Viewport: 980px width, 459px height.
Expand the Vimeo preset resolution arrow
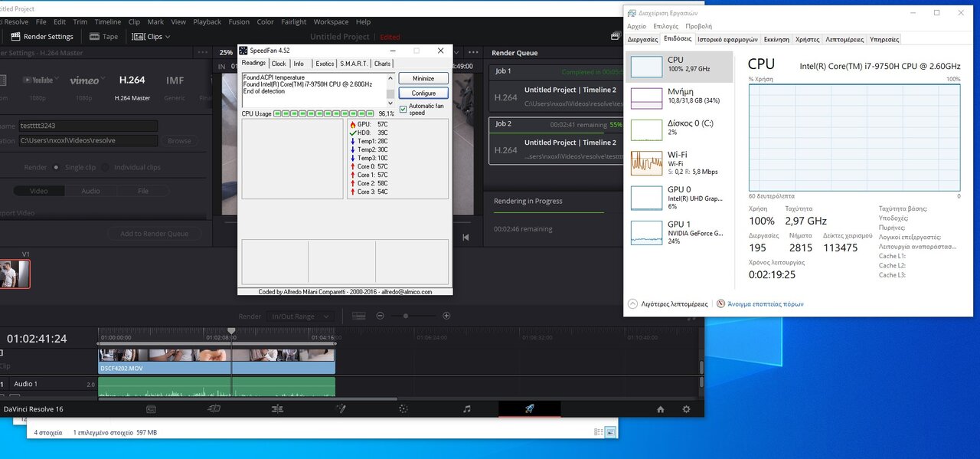point(103,80)
